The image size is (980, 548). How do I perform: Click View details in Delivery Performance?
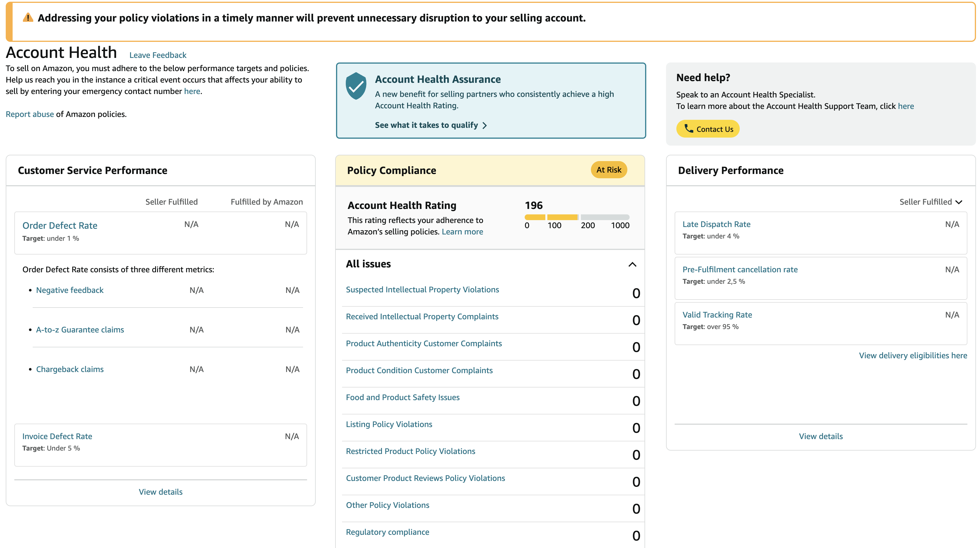pos(821,436)
